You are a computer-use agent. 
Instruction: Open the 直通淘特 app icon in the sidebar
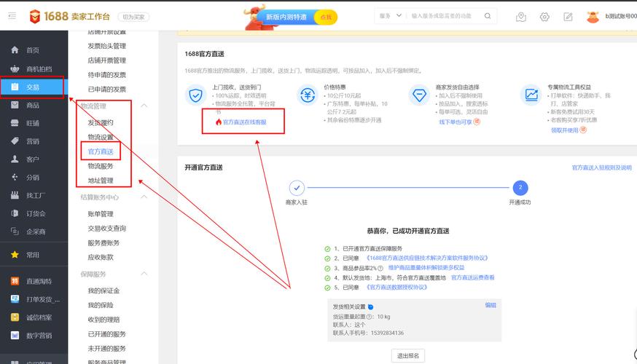15,281
